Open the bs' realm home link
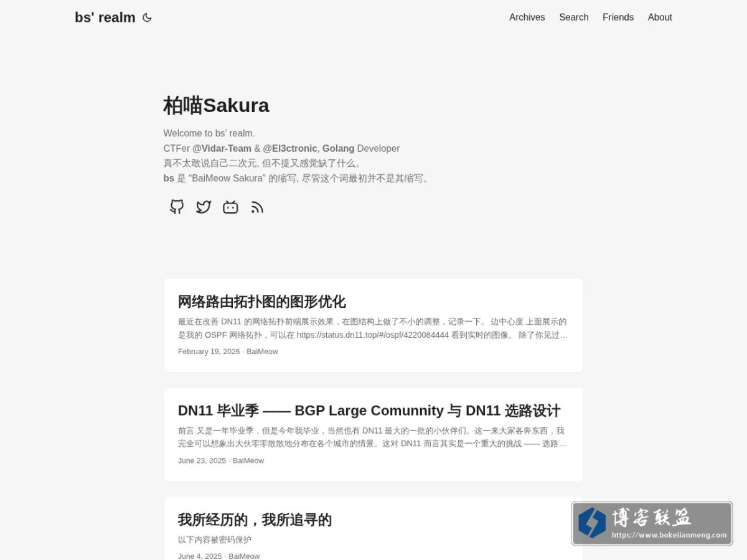The width and height of the screenshot is (747, 560). (x=105, y=17)
